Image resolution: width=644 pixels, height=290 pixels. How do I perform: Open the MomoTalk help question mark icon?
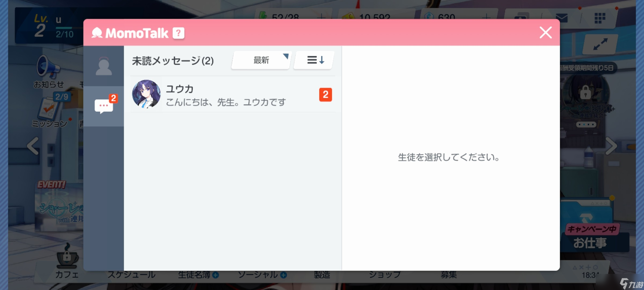178,33
